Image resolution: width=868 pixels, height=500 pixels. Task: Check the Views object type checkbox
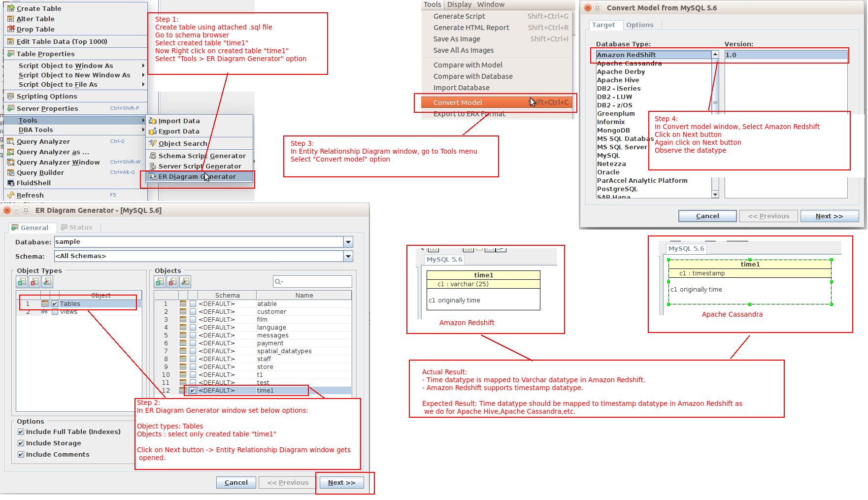(x=55, y=312)
